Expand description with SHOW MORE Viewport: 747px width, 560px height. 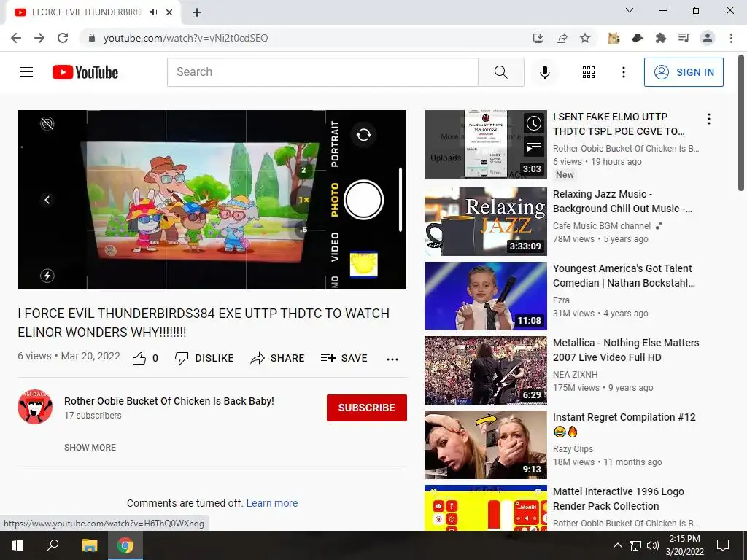pos(90,448)
